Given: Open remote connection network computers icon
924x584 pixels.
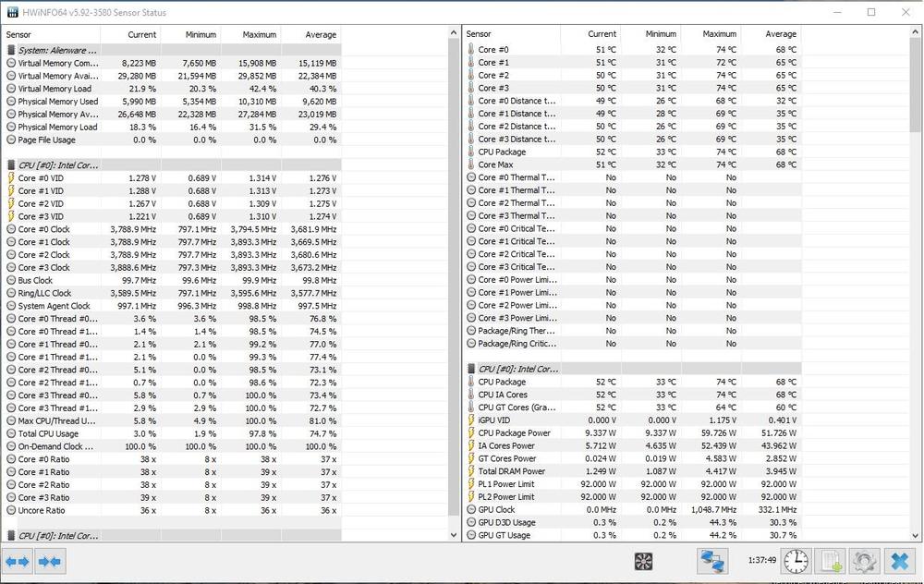Looking at the screenshot, I should pos(711,561).
